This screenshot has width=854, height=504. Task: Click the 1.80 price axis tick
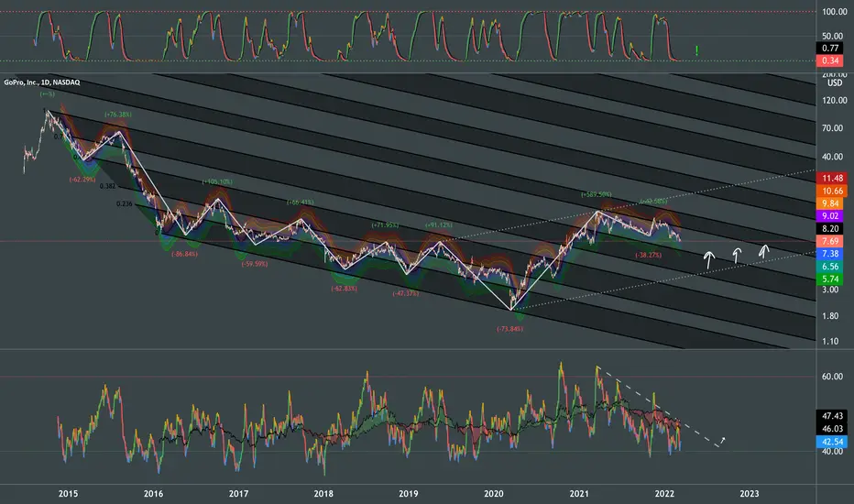(x=830, y=316)
